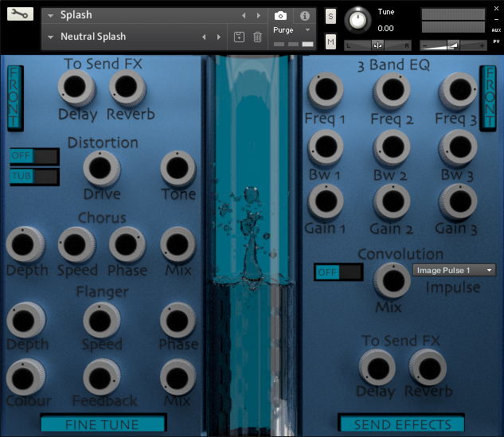This screenshot has height=437, width=504.
Task: Open the Purge dropdown menu
Action: (307, 30)
